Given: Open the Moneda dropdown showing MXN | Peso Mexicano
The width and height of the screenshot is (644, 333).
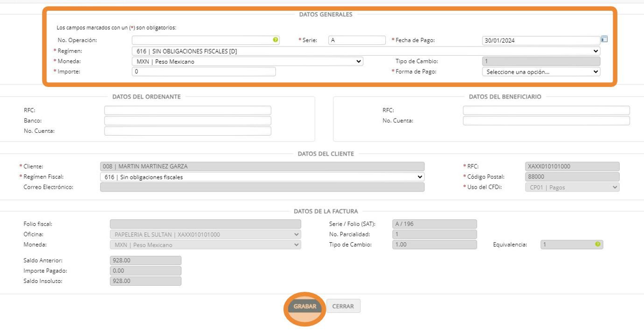Looking at the screenshot, I should [x=247, y=62].
